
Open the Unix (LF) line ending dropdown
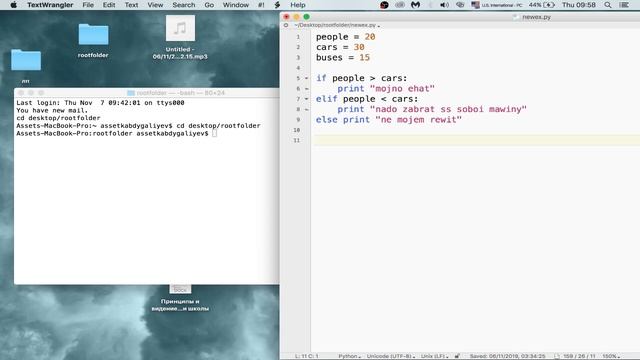[x=434, y=356]
